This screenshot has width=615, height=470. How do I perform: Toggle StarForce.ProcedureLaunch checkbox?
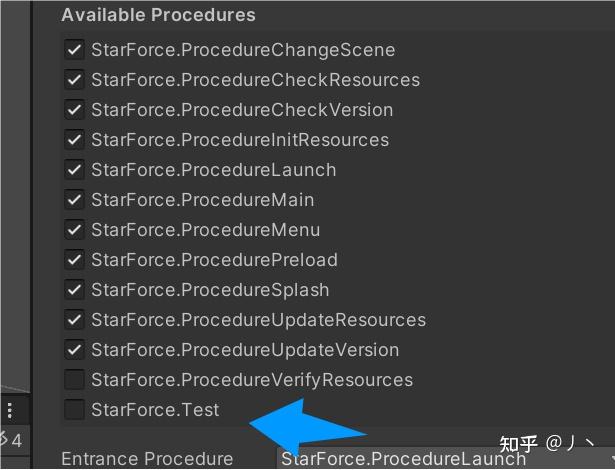(75, 170)
